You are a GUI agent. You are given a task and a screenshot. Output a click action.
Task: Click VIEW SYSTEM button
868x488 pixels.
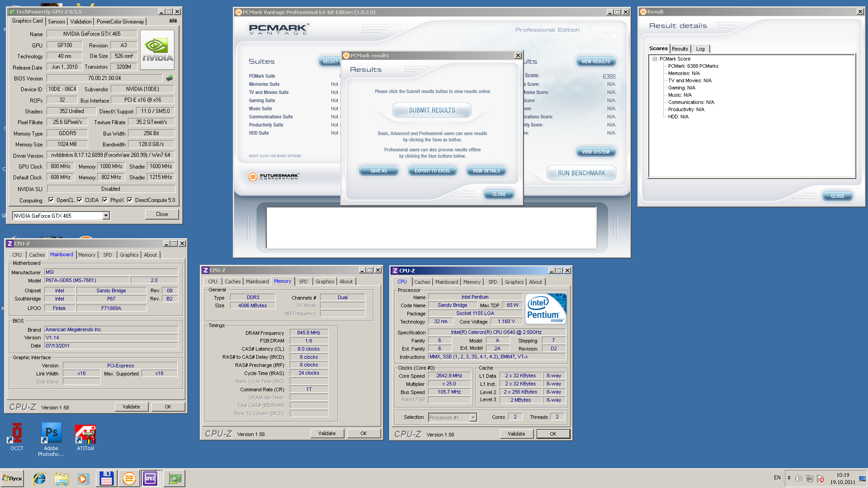(x=596, y=152)
